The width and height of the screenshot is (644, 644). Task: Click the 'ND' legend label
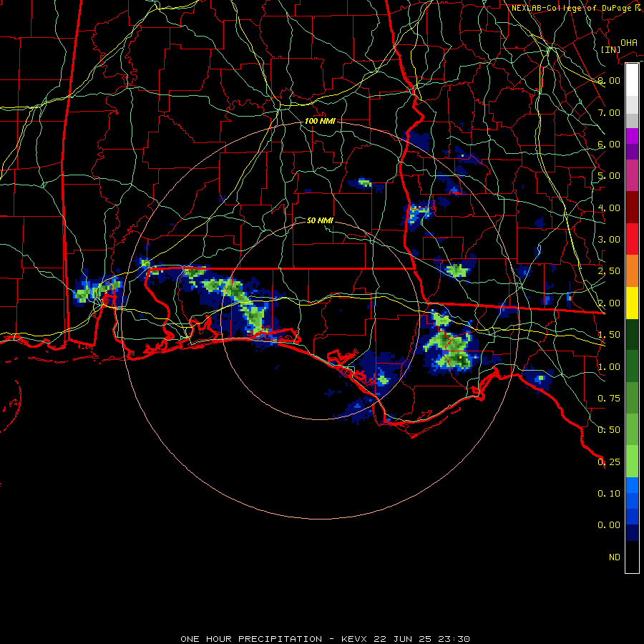point(615,557)
